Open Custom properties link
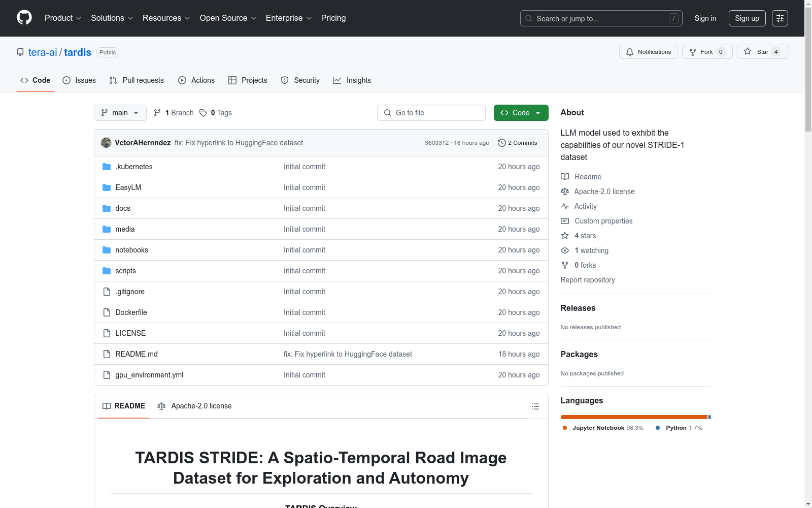Image resolution: width=812 pixels, height=508 pixels. click(x=597, y=221)
